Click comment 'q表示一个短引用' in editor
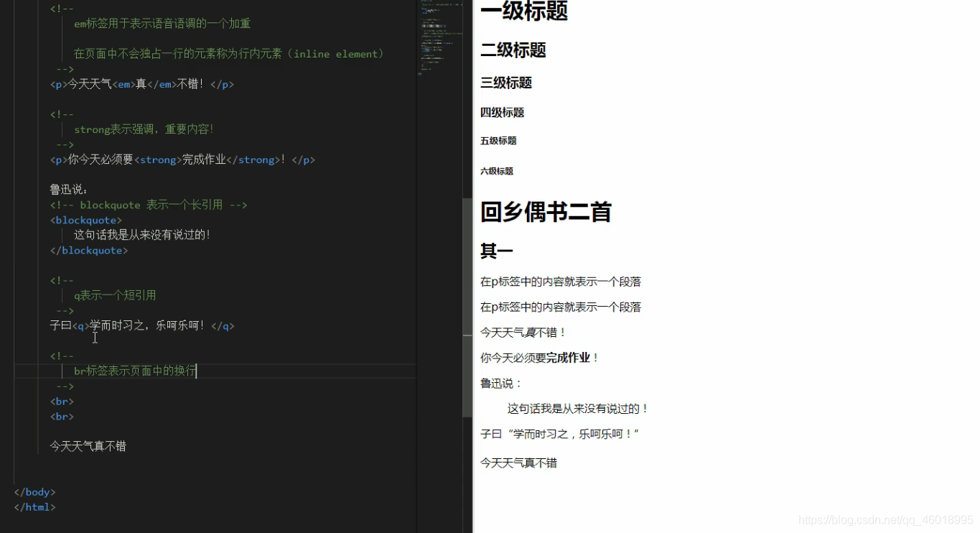Viewport: 980px width, 533px height. pyautogui.click(x=115, y=295)
